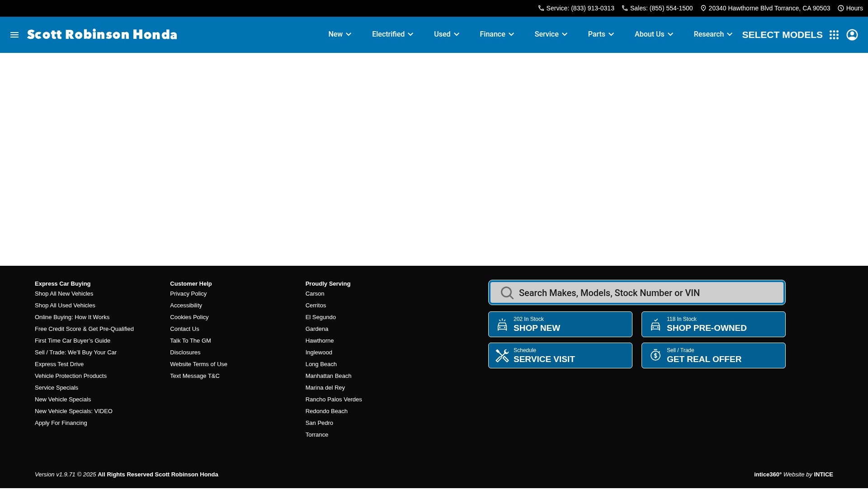Open Website Terms of Use link
The width and height of the screenshot is (868, 499).
(x=198, y=364)
